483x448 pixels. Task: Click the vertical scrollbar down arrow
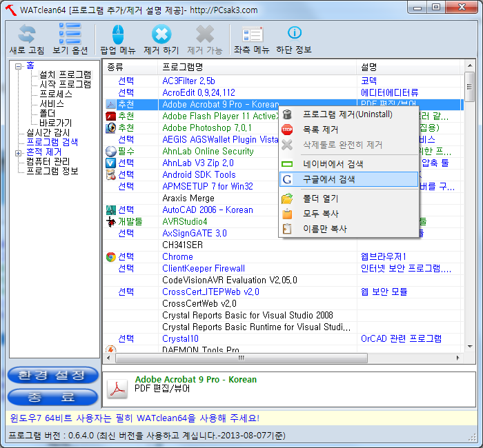[x=470, y=347]
